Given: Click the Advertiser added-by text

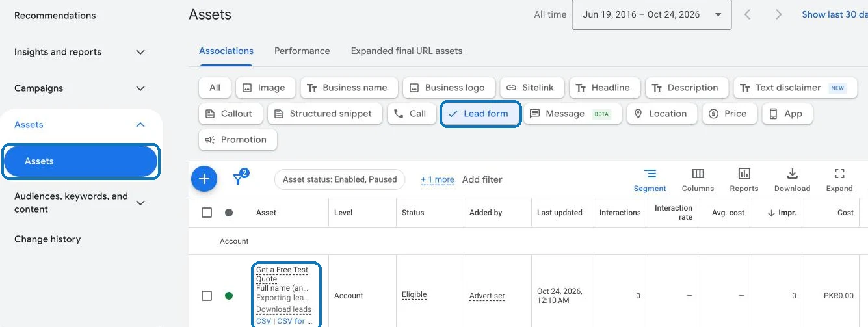Looking at the screenshot, I should point(487,296).
